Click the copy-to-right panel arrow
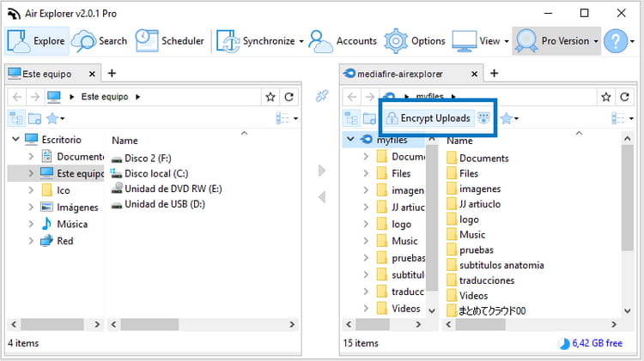The width and height of the screenshot is (644, 361). (323, 171)
